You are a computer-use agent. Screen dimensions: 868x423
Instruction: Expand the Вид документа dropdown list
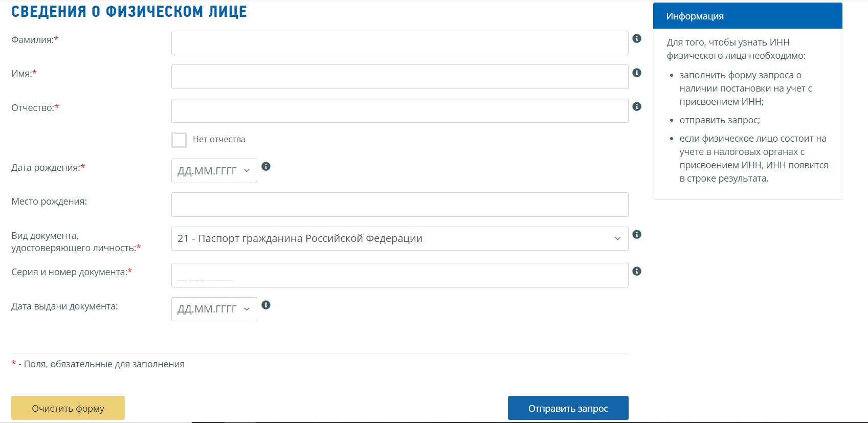399,238
